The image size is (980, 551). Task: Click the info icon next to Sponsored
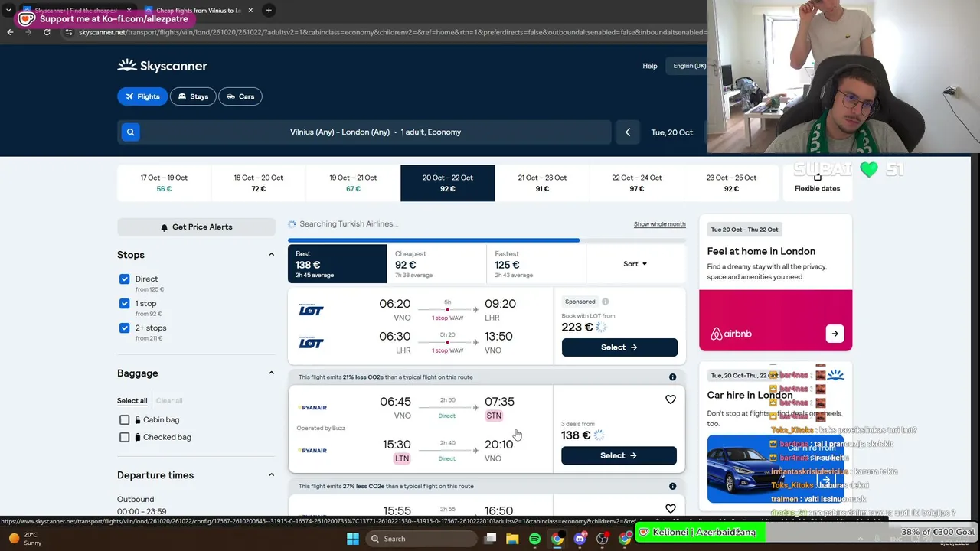[605, 302]
